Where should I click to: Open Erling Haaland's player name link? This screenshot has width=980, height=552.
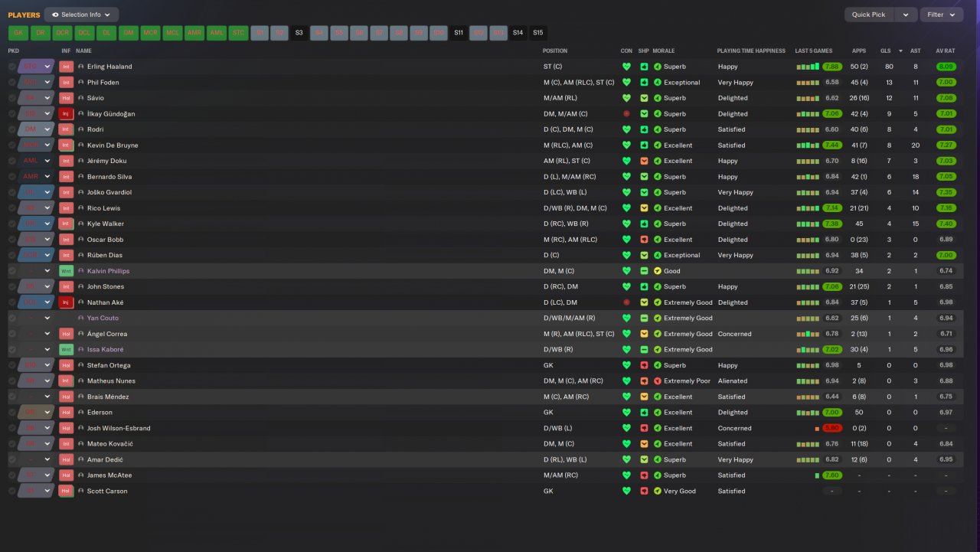point(109,67)
